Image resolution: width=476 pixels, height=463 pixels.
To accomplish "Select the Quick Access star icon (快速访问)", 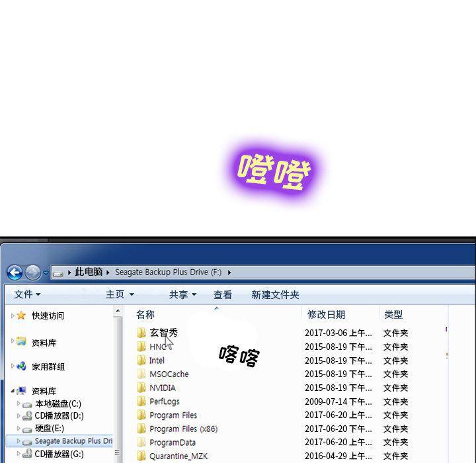I will [22, 316].
